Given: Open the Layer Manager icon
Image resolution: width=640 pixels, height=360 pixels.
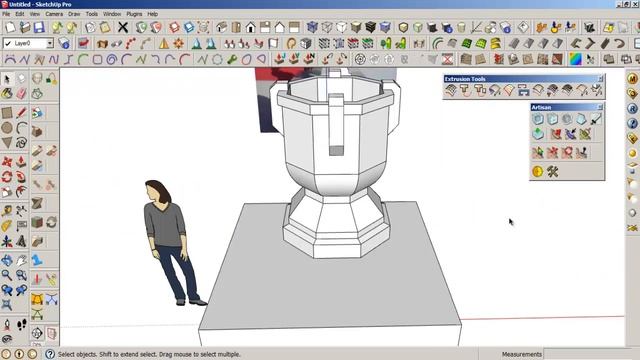Looking at the screenshot, I should click(x=64, y=43).
